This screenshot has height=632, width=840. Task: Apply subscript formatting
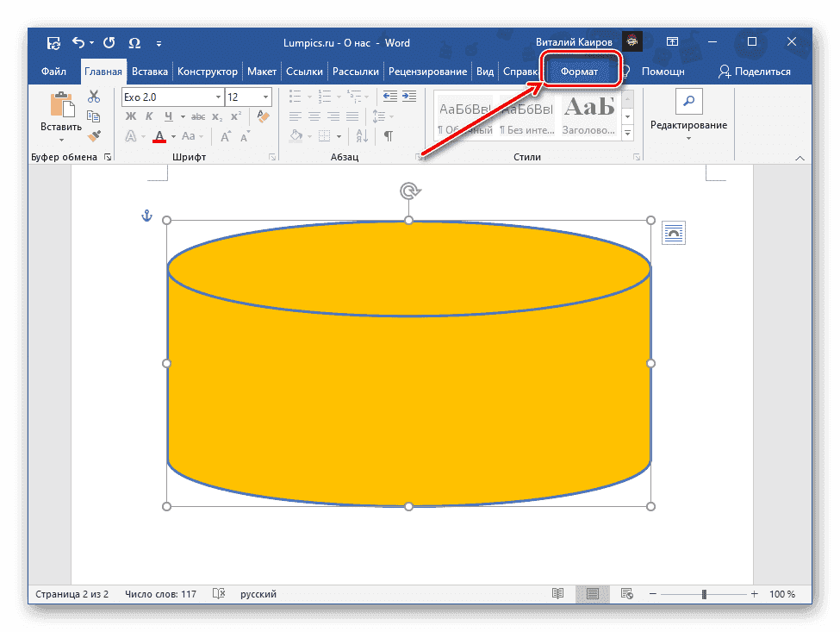(x=215, y=116)
